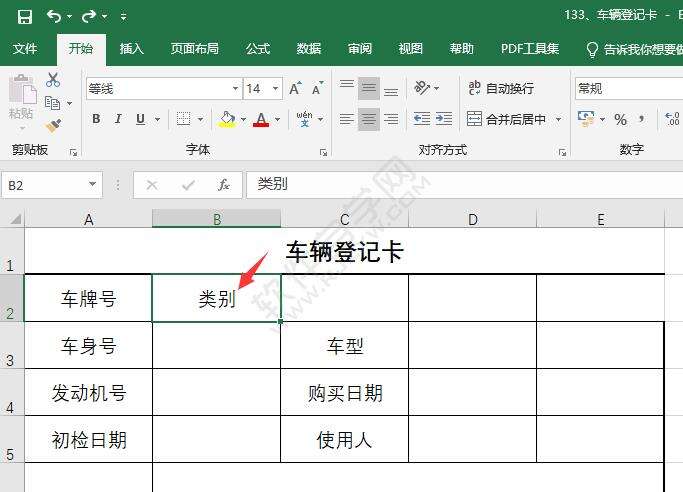The height and width of the screenshot is (492, 683).
Task: Switch to the 帮助 ribbon tab
Action: [462, 48]
